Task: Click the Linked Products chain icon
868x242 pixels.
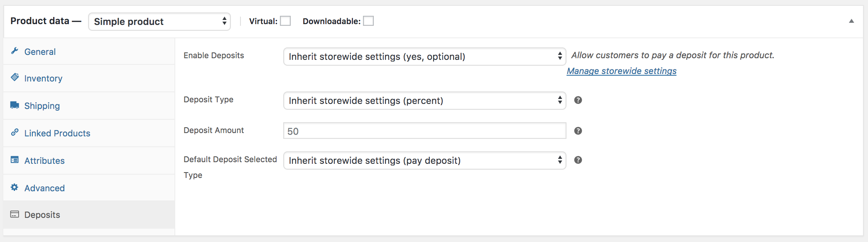Action: pyautogui.click(x=15, y=133)
